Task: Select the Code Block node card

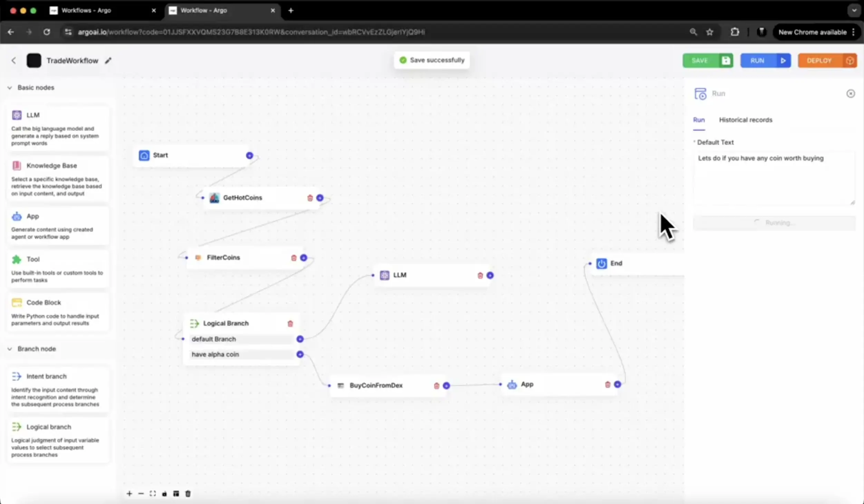Action: click(58, 312)
